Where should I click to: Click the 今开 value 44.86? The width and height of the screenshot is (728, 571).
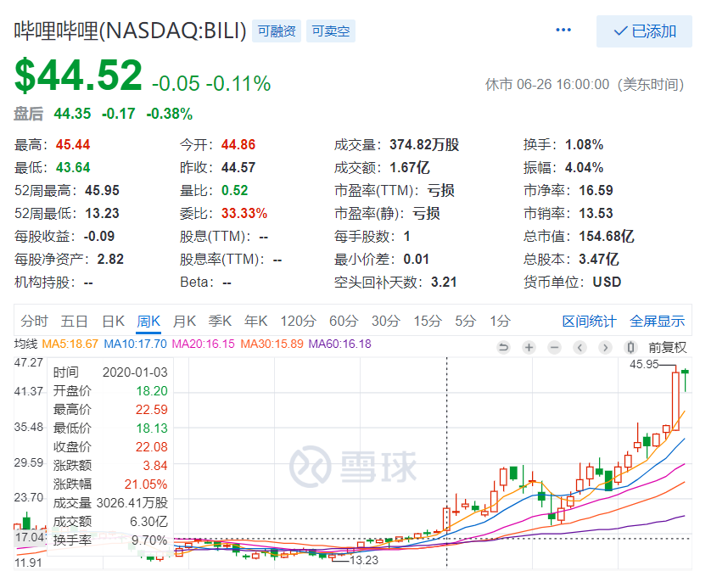(238, 145)
